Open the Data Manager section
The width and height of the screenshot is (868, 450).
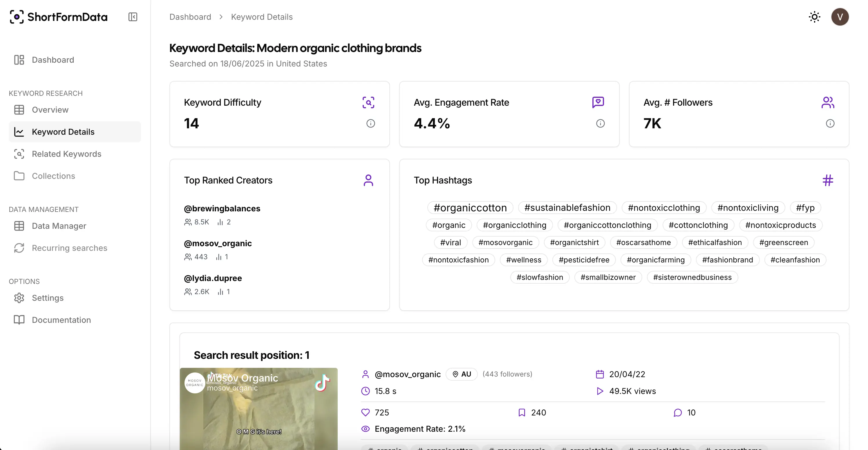tap(59, 226)
